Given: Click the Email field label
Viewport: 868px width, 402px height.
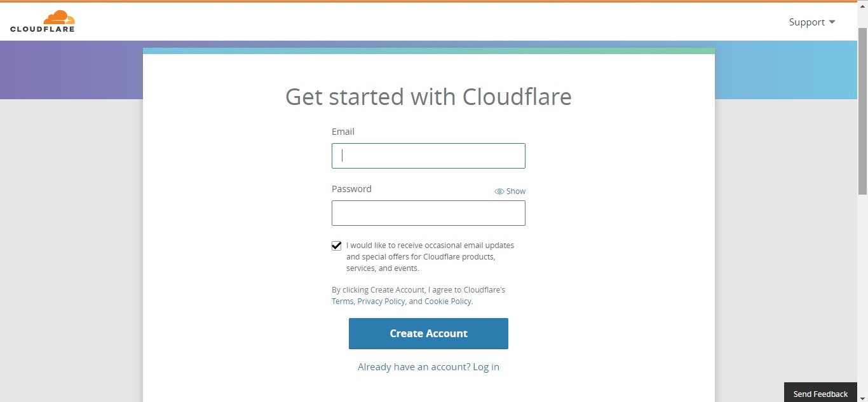Looking at the screenshot, I should (x=343, y=132).
